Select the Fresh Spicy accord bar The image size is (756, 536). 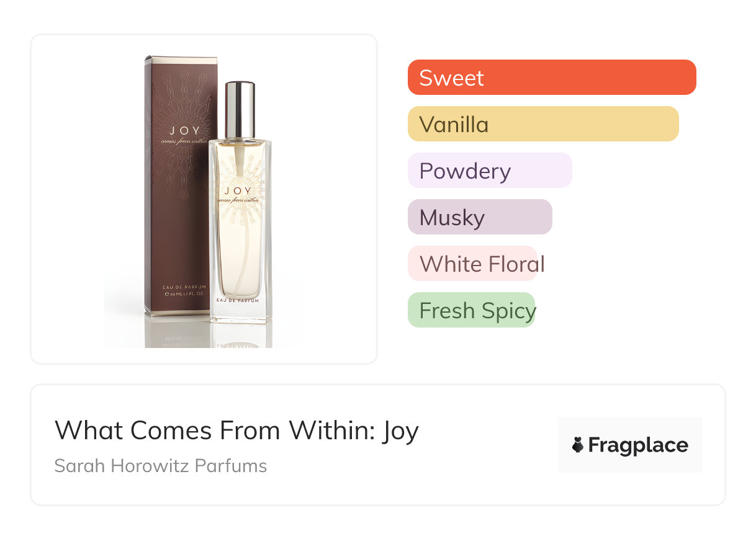471,310
